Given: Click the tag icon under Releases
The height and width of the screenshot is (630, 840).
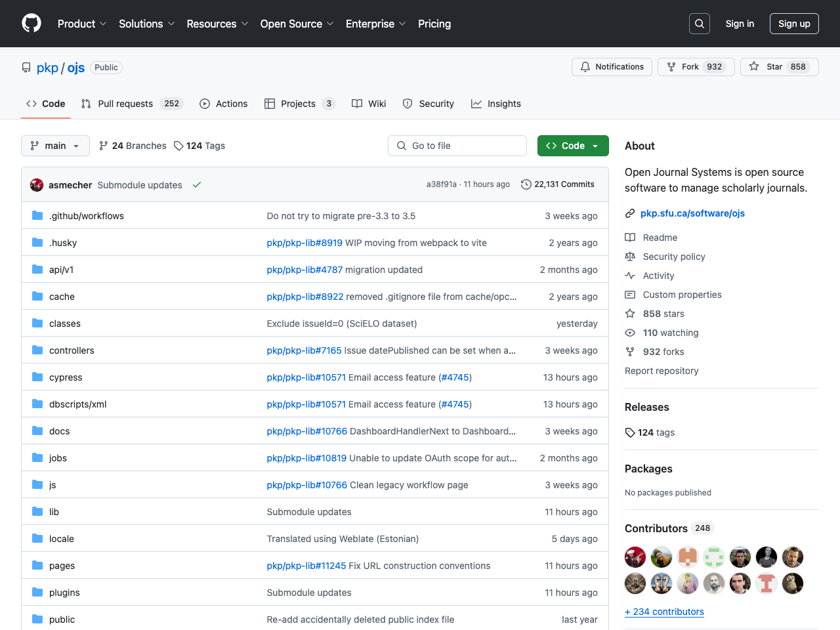Looking at the screenshot, I should (x=630, y=432).
